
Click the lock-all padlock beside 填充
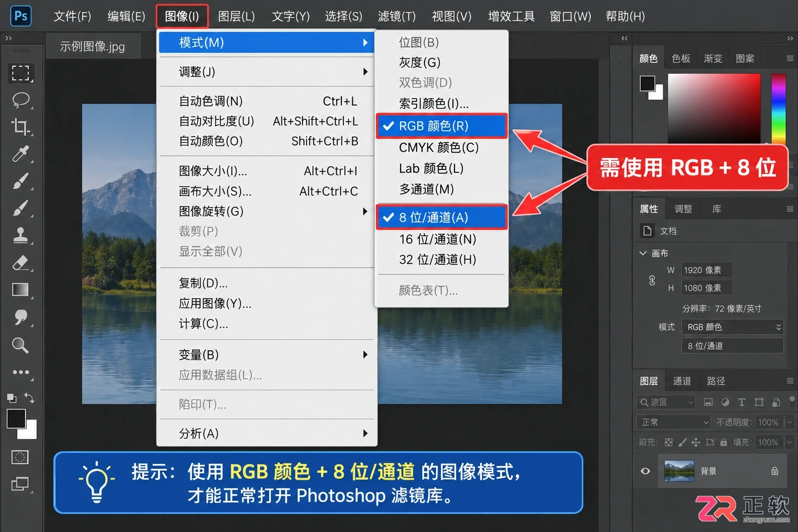tap(724, 442)
